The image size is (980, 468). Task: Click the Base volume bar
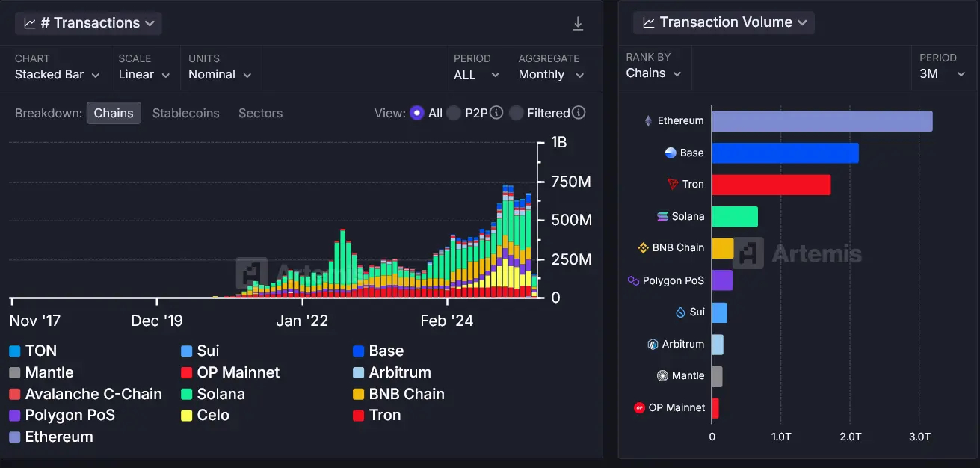785,153
